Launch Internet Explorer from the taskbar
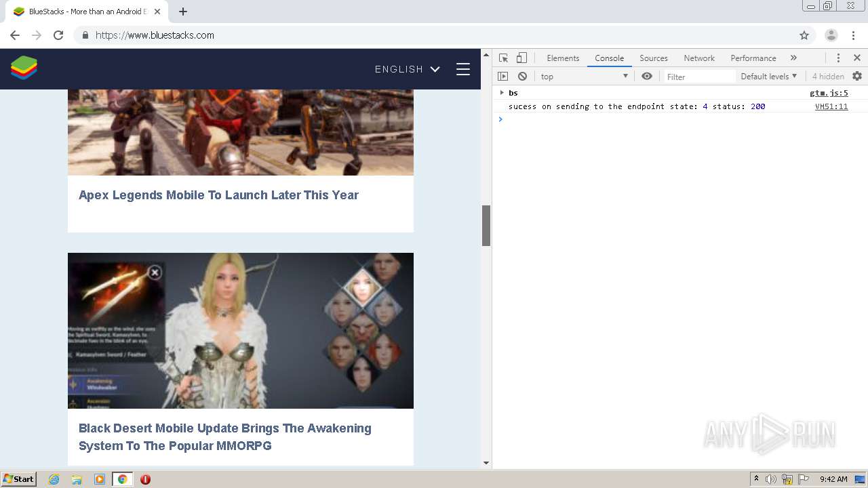Image resolution: width=868 pixels, height=488 pixels. (x=54, y=479)
